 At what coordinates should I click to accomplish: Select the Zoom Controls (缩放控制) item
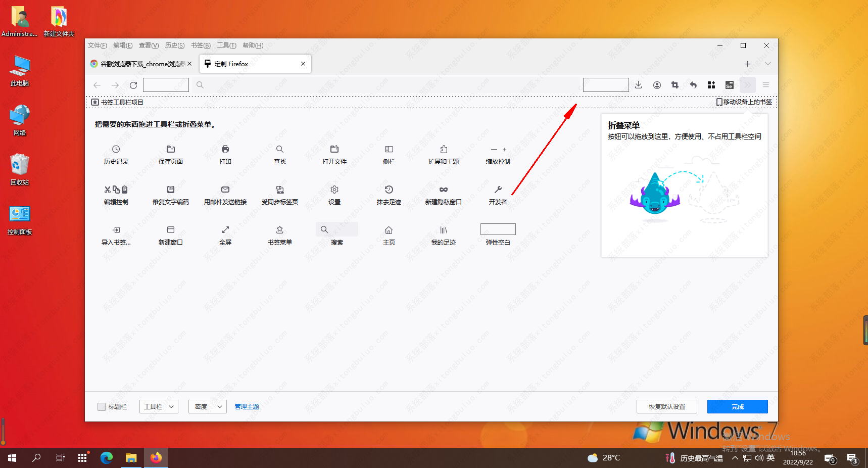tap(498, 155)
